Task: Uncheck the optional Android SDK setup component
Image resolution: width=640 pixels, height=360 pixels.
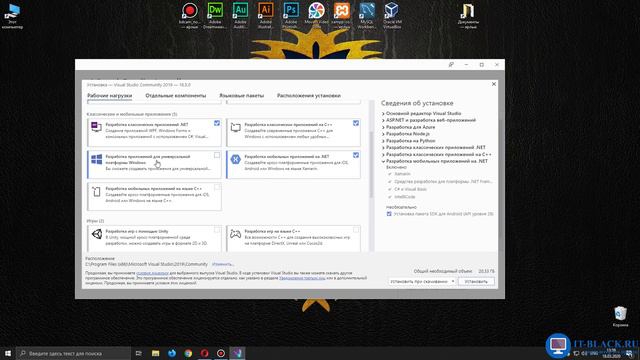Action: pos(389,214)
